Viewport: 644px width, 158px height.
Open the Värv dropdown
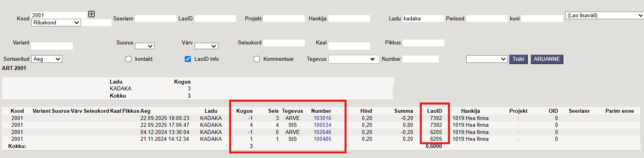point(206,46)
